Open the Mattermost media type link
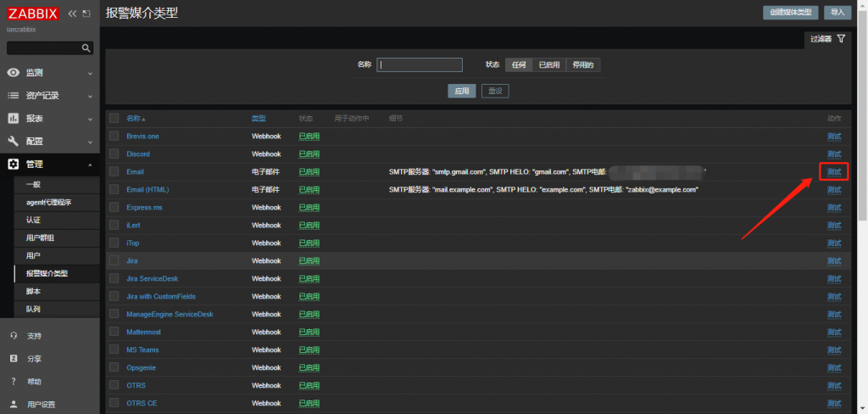This screenshot has height=414, width=868. (x=143, y=332)
